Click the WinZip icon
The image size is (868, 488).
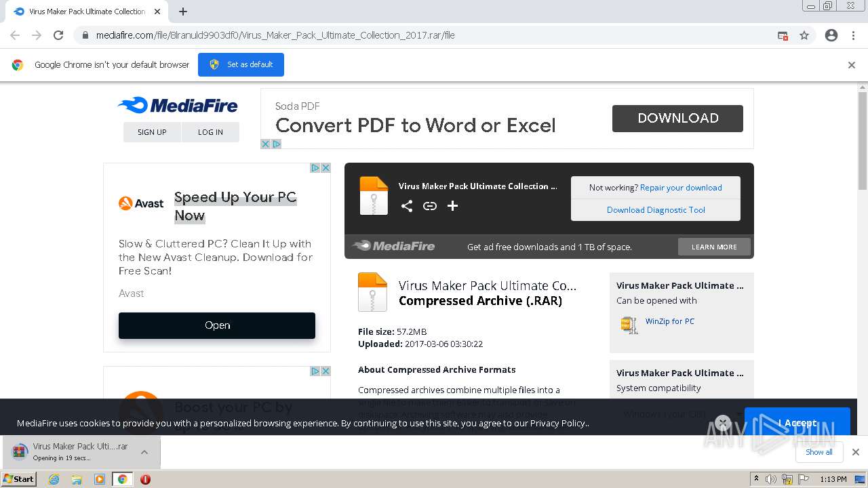[x=629, y=325]
